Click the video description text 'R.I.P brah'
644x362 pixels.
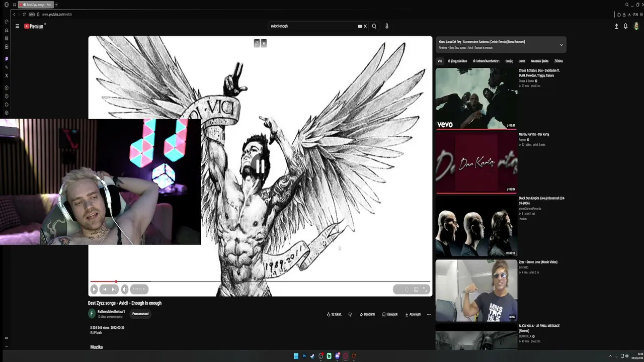96,333
